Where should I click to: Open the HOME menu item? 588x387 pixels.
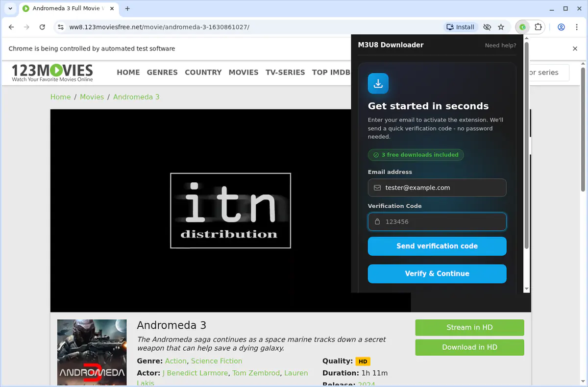[128, 73]
